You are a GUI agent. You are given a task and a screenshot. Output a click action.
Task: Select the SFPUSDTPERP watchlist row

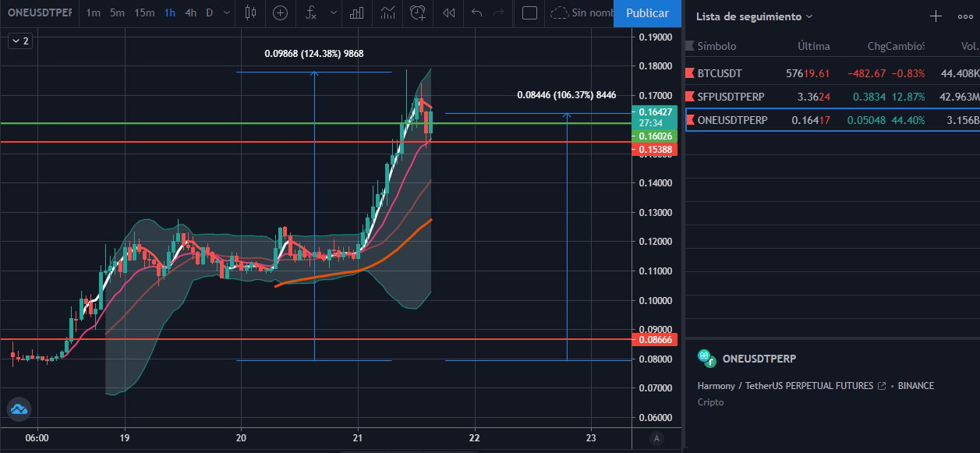832,97
